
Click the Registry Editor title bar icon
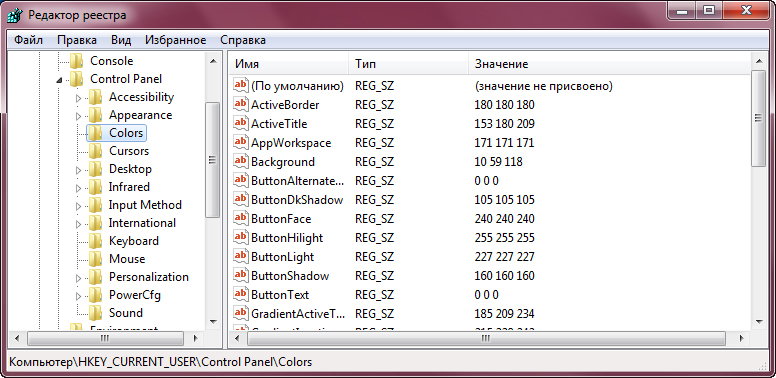click(x=15, y=14)
